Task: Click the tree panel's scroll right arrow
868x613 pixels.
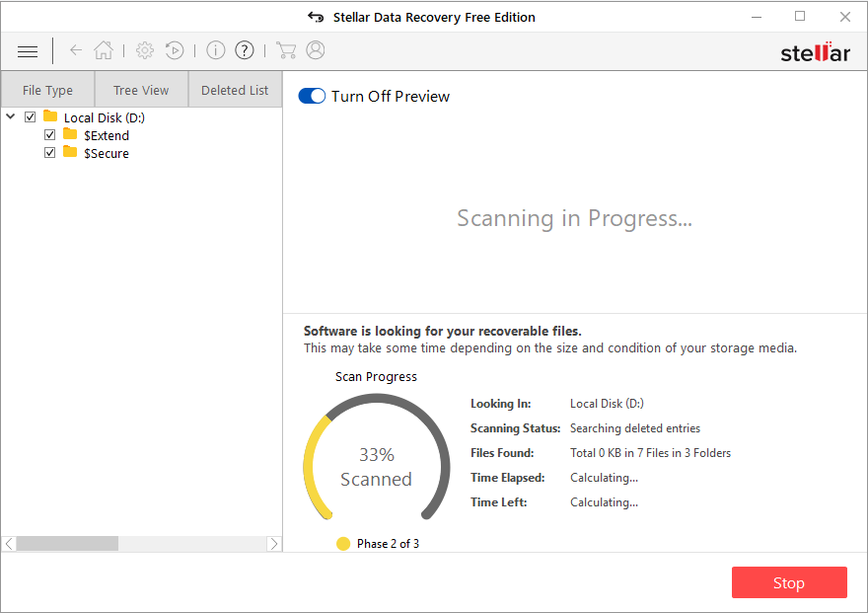Action: pyautogui.click(x=273, y=544)
